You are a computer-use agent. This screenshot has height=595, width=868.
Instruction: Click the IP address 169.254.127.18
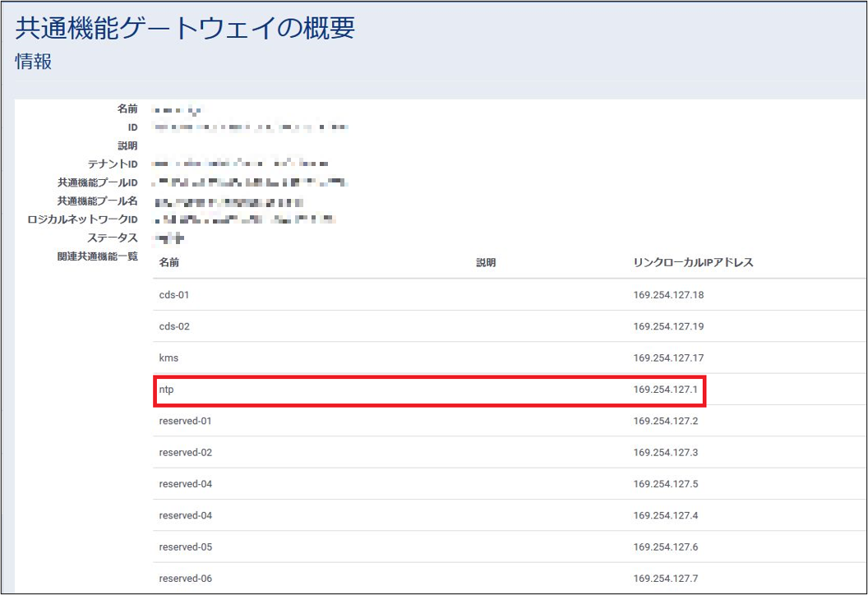pos(668,295)
